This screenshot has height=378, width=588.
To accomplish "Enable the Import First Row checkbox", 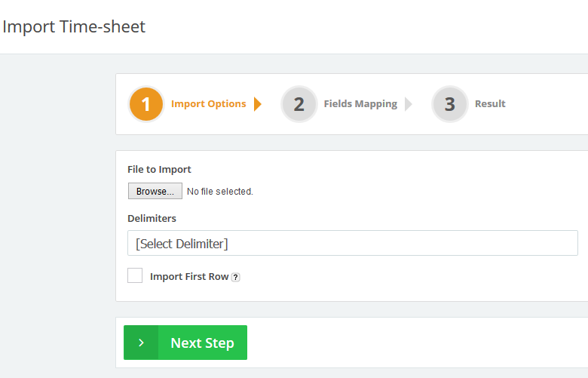I will 135,276.
